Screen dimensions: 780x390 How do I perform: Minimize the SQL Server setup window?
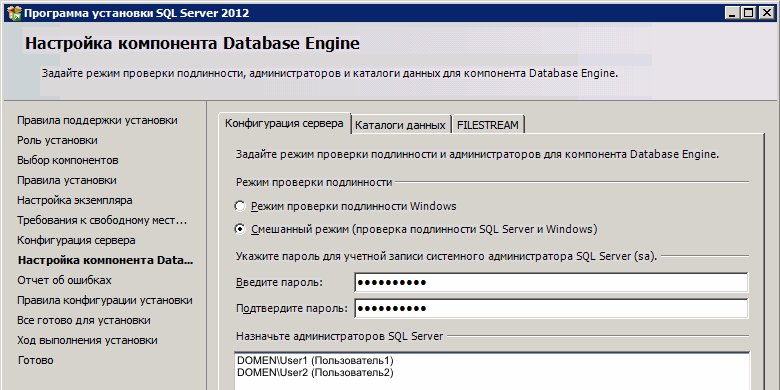coord(731,13)
